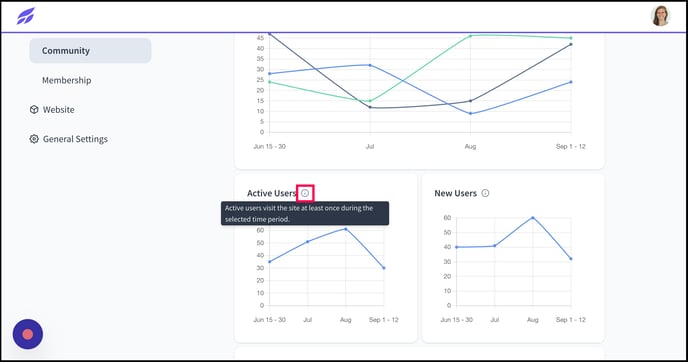The height and width of the screenshot is (362, 688).
Task: Click the dark line's Sep 1 - 12 point
Action: [x=571, y=44]
